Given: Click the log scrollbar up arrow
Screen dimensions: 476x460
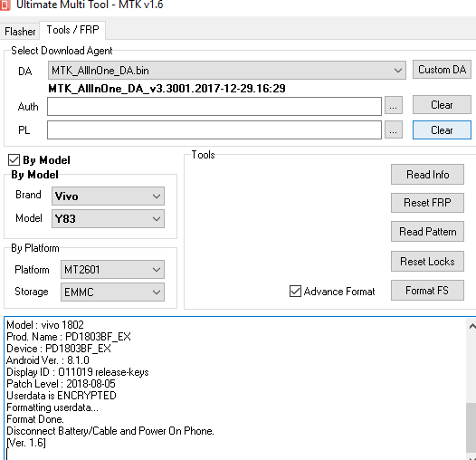Looking at the screenshot, I should (471, 326).
